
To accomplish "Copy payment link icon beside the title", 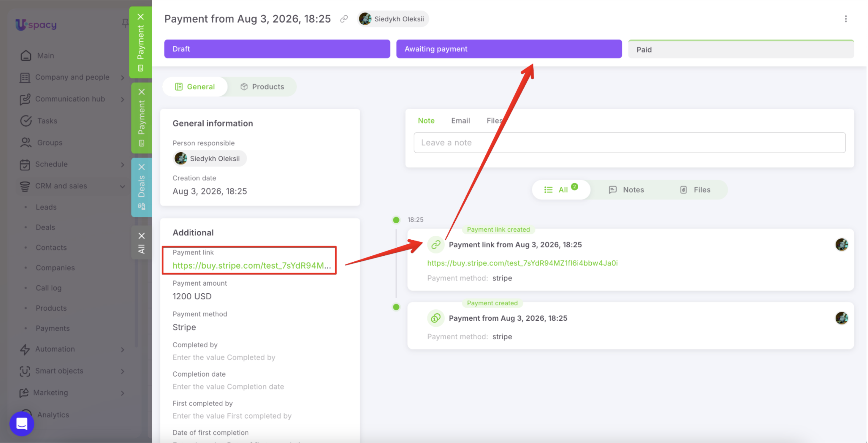I will [344, 19].
